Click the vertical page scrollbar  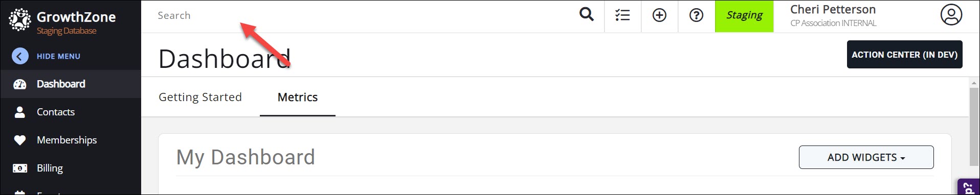[x=974, y=127]
